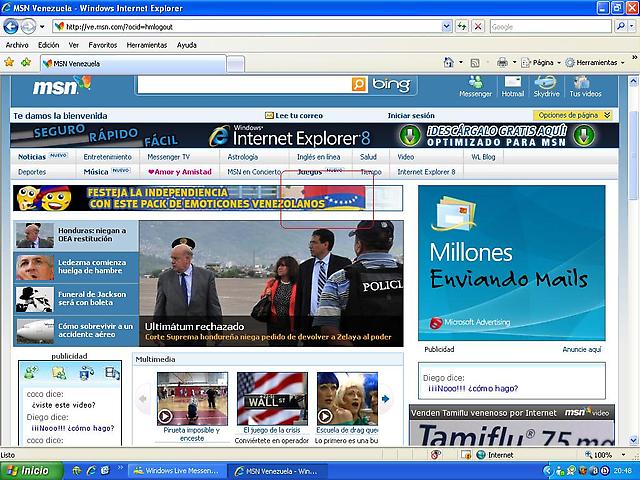Viewport: 640px width, 480px height.
Task: Open the Hotmail envelope icon
Action: point(513,86)
